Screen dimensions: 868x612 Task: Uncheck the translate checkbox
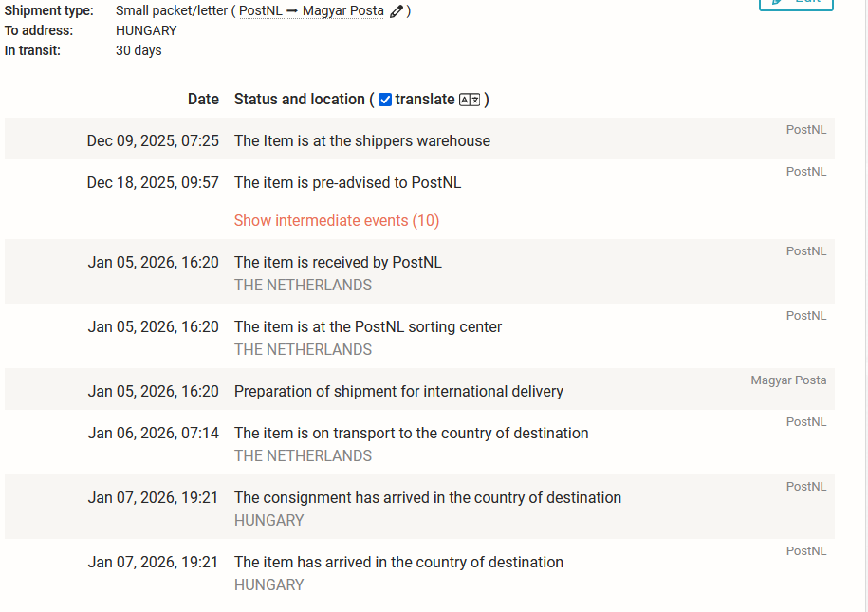(x=385, y=100)
